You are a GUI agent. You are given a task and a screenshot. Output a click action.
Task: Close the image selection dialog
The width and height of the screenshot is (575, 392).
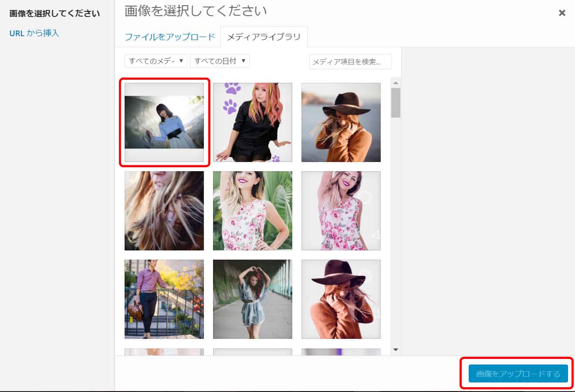pos(562,13)
